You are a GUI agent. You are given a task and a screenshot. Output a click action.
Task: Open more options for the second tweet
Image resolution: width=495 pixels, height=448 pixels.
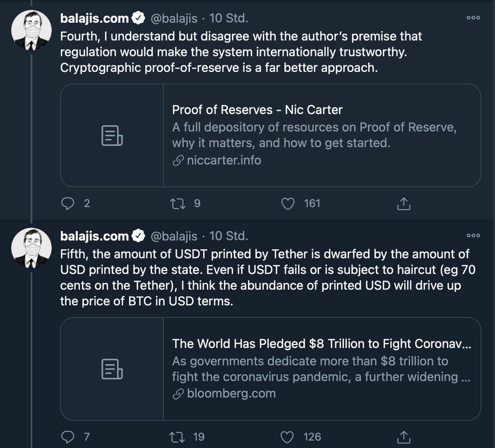[x=473, y=236]
